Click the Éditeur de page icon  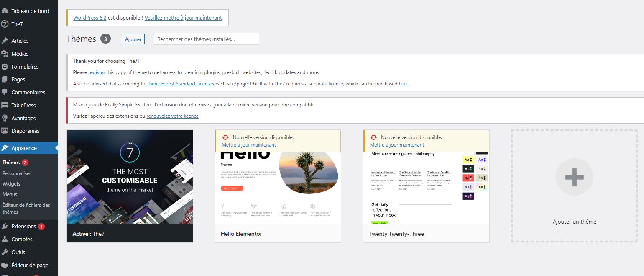pos(5,265)
